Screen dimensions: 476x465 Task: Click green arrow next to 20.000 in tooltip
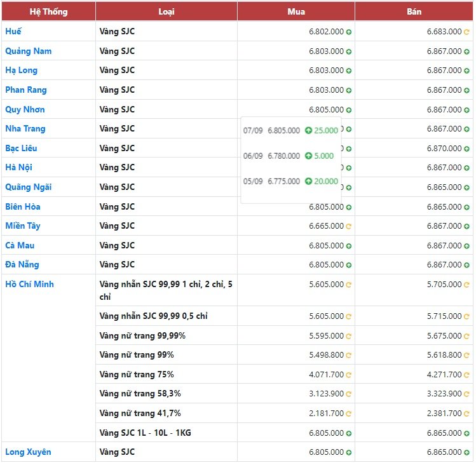(x=308, y=182)
